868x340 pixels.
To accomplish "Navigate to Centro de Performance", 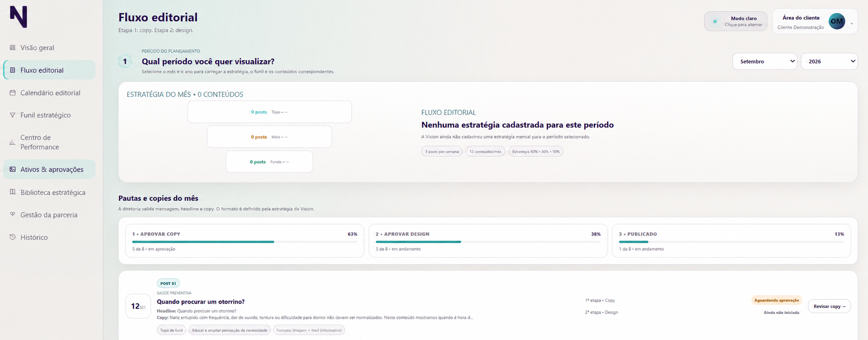I will tap(49, 142).
